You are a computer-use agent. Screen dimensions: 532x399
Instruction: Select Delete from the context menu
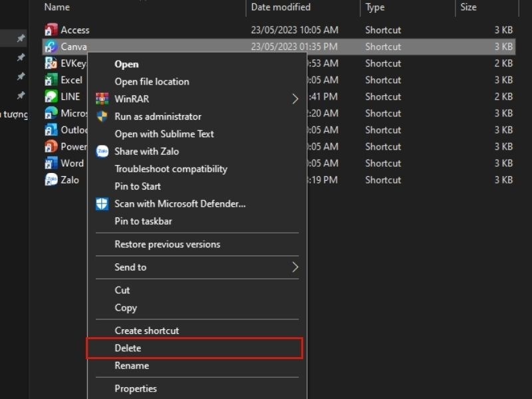pos(128,348)
